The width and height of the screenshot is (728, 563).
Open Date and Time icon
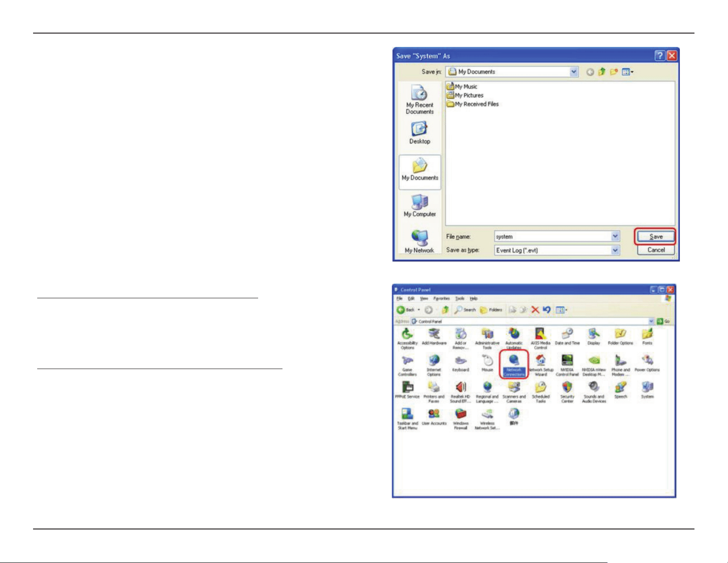click(x=567, y=337)
